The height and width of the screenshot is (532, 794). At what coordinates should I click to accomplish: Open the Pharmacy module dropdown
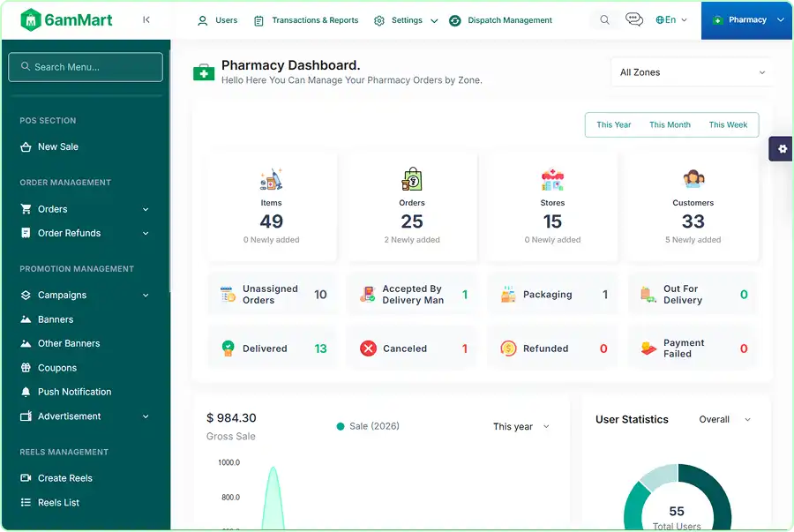(747, 20)
